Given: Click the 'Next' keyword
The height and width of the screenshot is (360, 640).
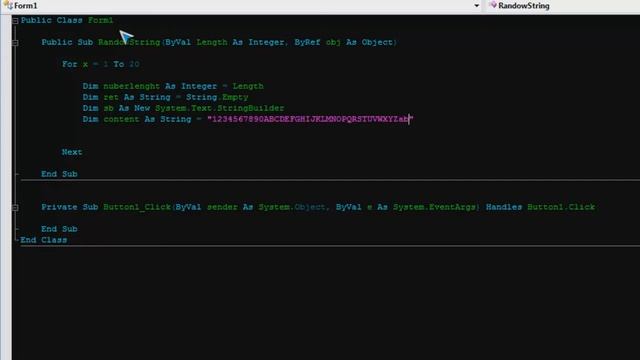Looking at the screenshot, I should pos(72,152).
